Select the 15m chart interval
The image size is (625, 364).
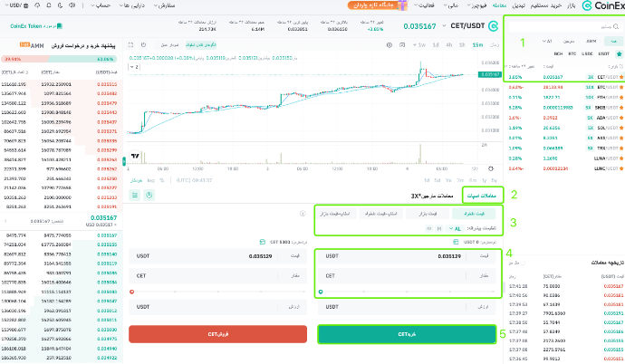477,45
